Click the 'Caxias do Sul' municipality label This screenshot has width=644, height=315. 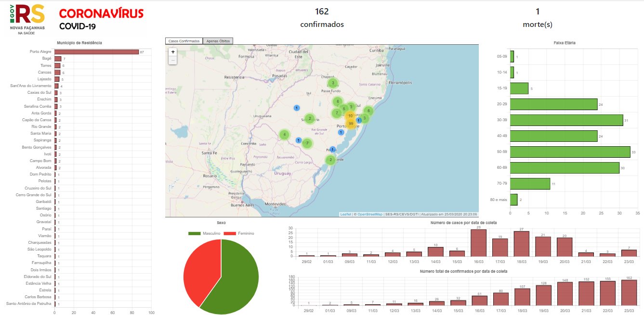click(x=39, y=92)
